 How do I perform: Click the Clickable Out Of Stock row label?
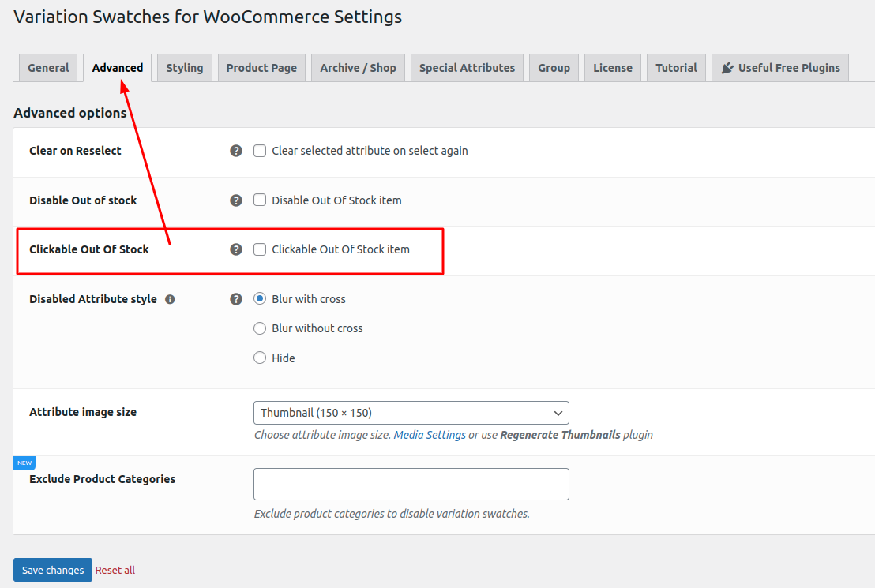click(x=89, y=249)
